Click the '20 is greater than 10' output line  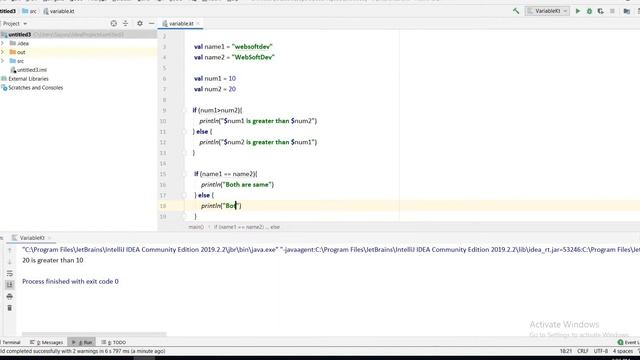[x=53, y=260]
